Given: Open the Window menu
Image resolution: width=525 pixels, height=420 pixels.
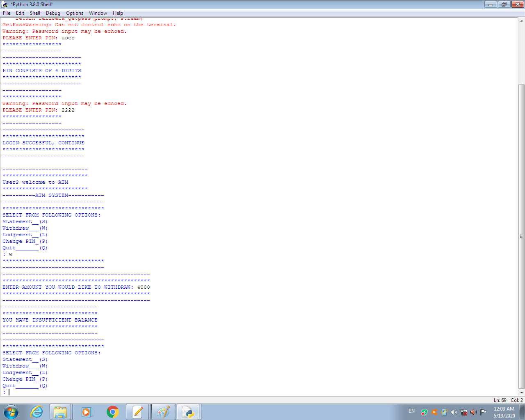Looking at the screenshot, I should 98,13.
